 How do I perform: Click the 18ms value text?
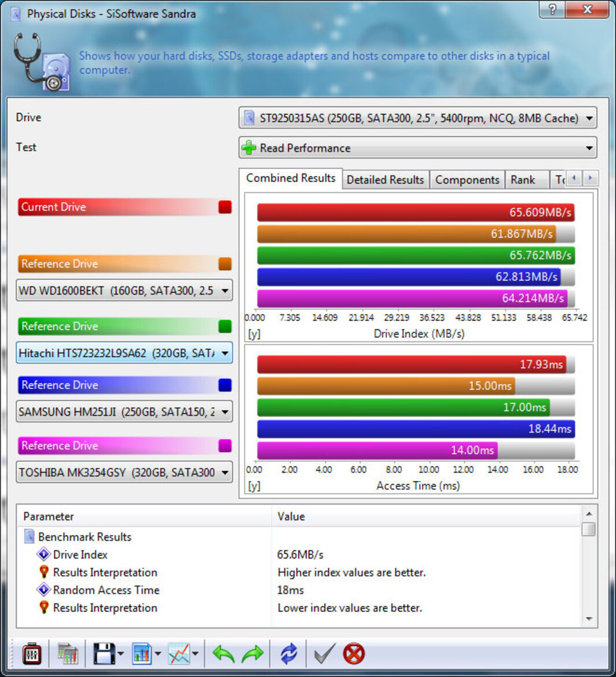290,590
